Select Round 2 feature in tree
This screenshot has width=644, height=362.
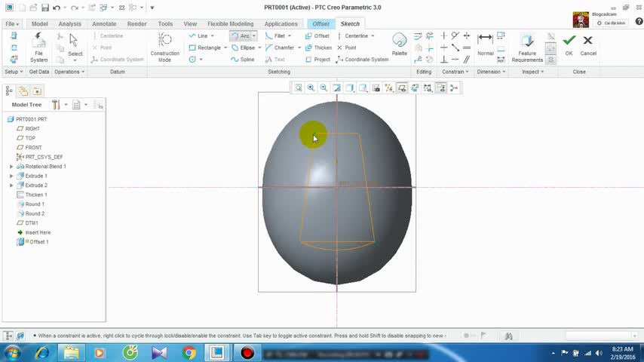click(x=30, y=213)
